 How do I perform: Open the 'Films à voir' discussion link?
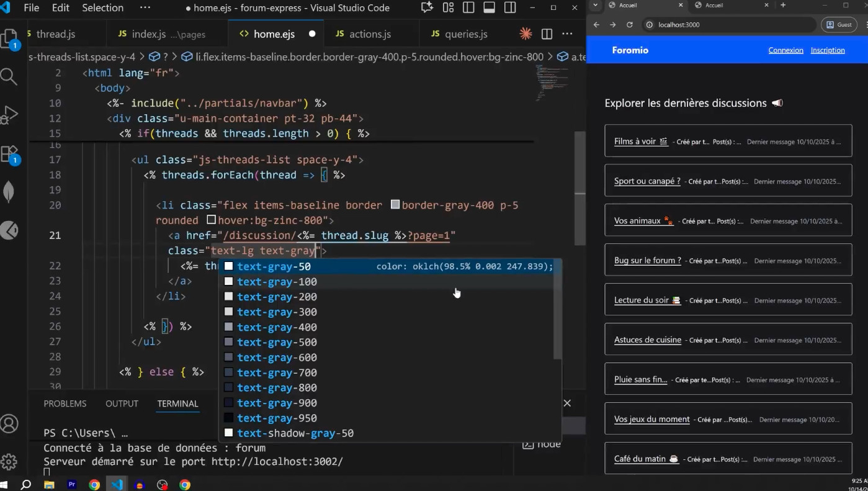coord(635,142)
